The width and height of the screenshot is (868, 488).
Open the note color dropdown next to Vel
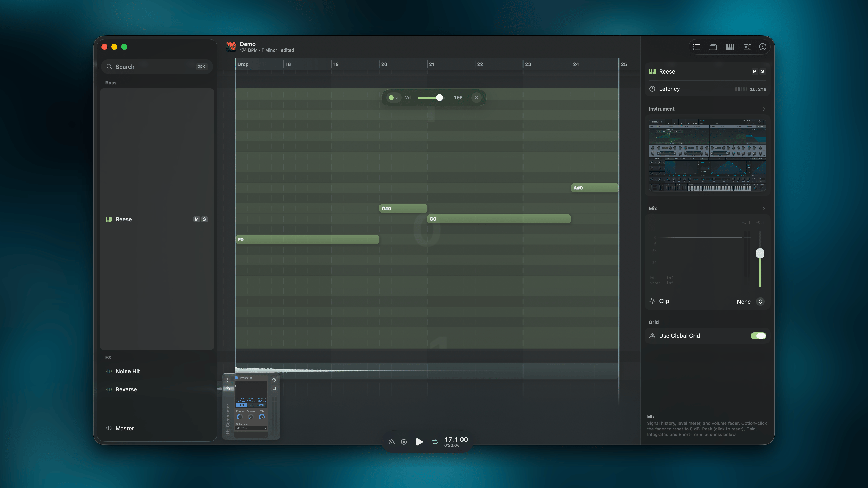[393, 98]
